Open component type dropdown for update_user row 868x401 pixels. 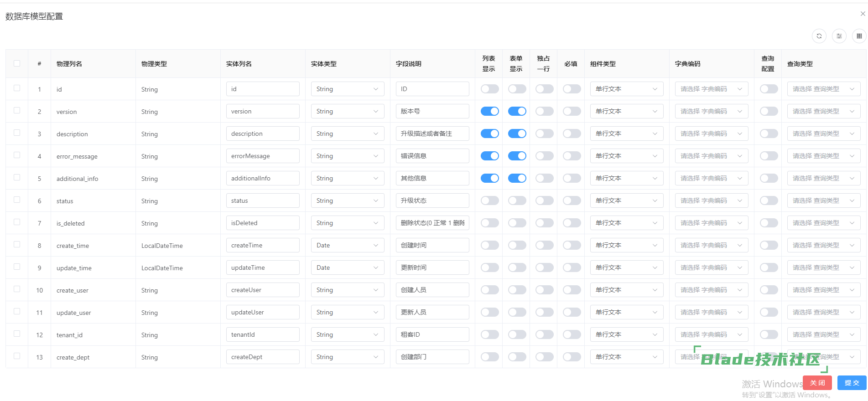(627, 312)
